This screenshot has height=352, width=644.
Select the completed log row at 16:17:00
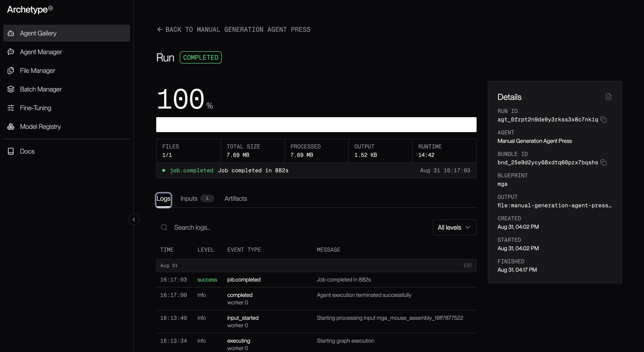(316, 299)
